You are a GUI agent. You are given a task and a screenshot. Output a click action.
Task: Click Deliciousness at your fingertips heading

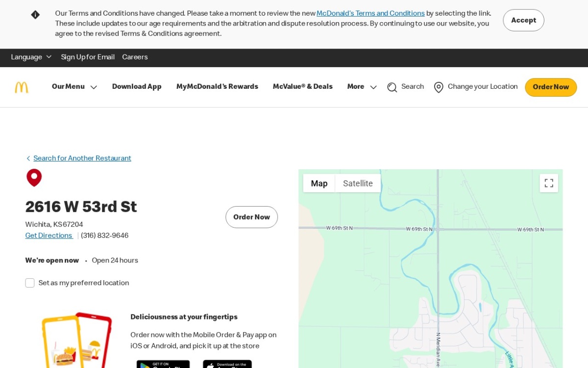184,317
